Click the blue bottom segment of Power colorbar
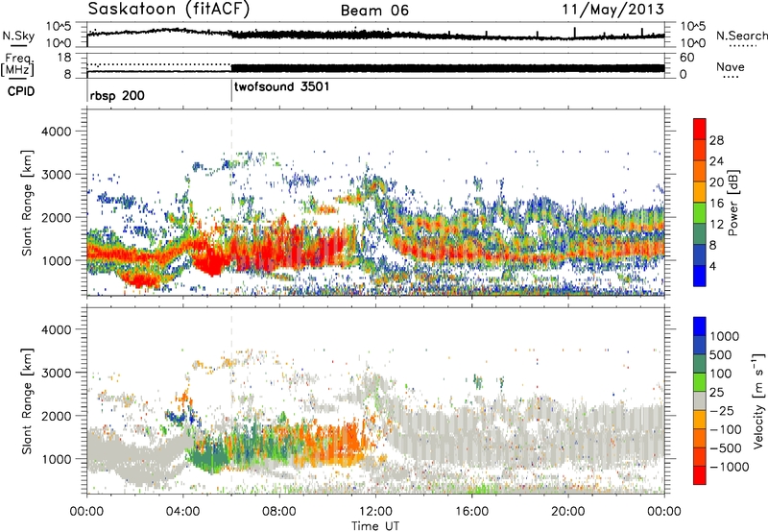The width and height of the screenshot is (768, 532). (x=700, y=276)
